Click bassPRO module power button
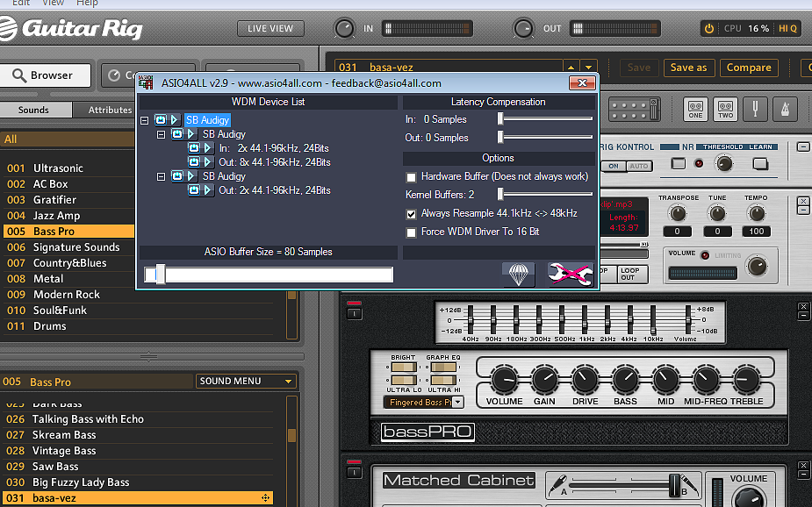The width and height of the screenshot is (812, 507). click(x=355, y=313)
